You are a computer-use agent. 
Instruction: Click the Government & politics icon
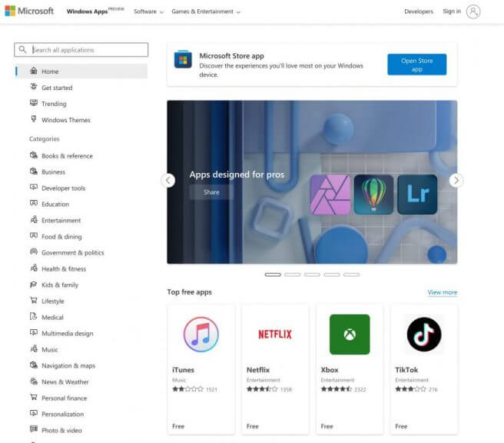point(34,252)
